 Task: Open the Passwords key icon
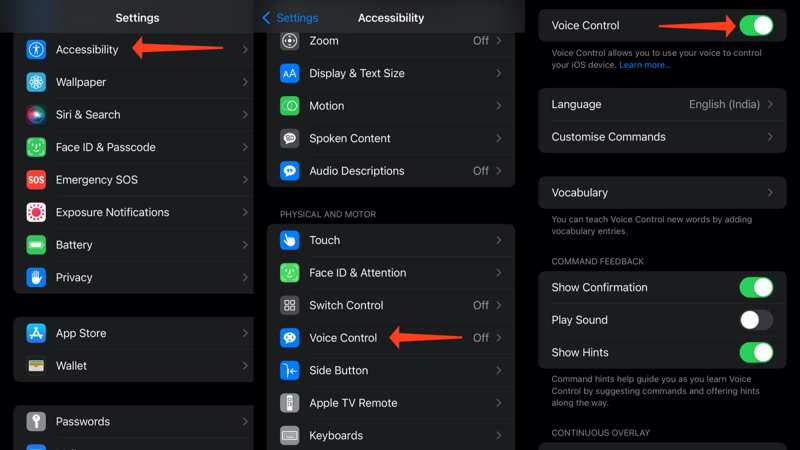click(x=36, y=421)
